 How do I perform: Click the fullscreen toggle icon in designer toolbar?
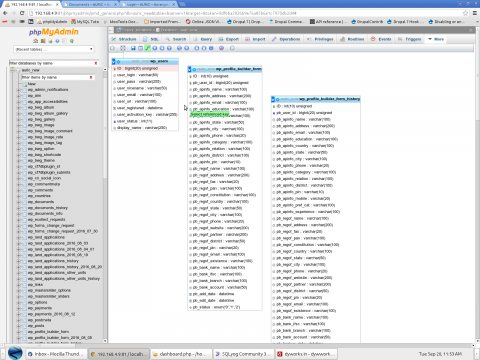123,48
